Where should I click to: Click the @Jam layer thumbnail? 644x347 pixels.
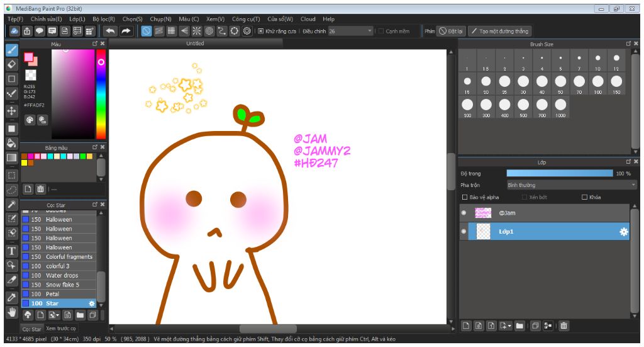[x=483, y=213]
